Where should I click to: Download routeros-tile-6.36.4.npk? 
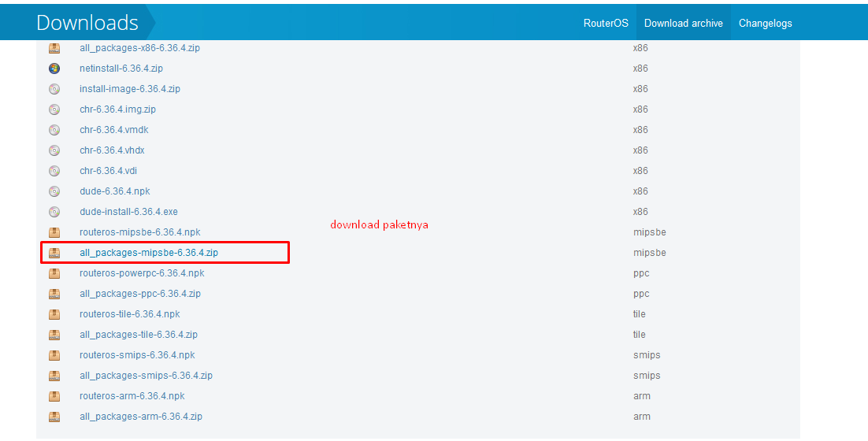coord(129,314)
